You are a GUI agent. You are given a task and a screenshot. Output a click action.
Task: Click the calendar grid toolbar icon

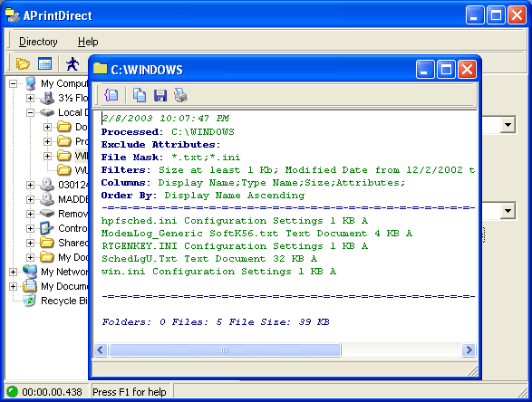pyautogui.click(x=44, y=63)
